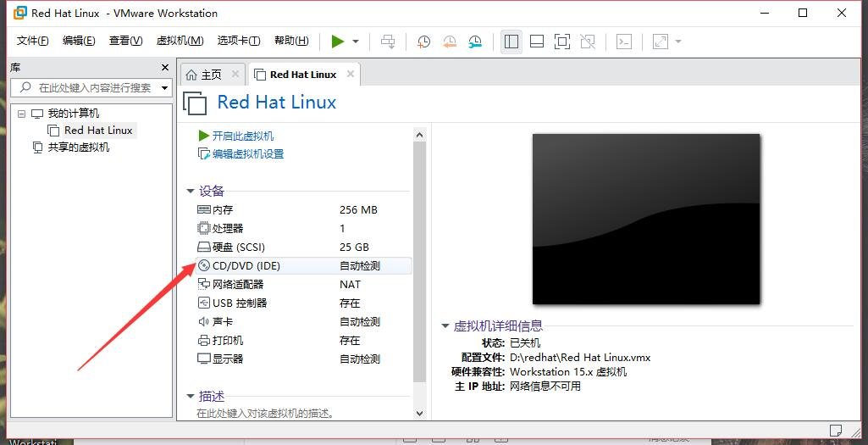
Task: Collapse the 我的计算机 tree node
Action: coord(21,114)
